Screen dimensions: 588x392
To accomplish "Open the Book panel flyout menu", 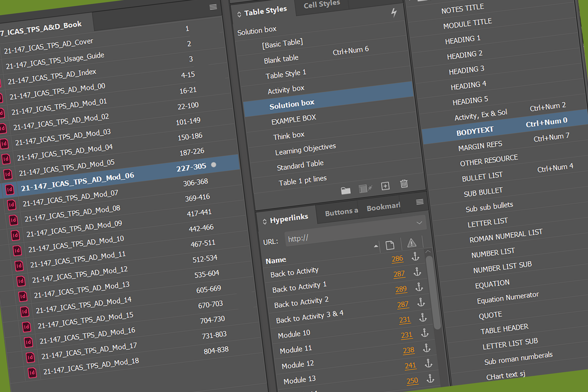I will coord(213,7).
